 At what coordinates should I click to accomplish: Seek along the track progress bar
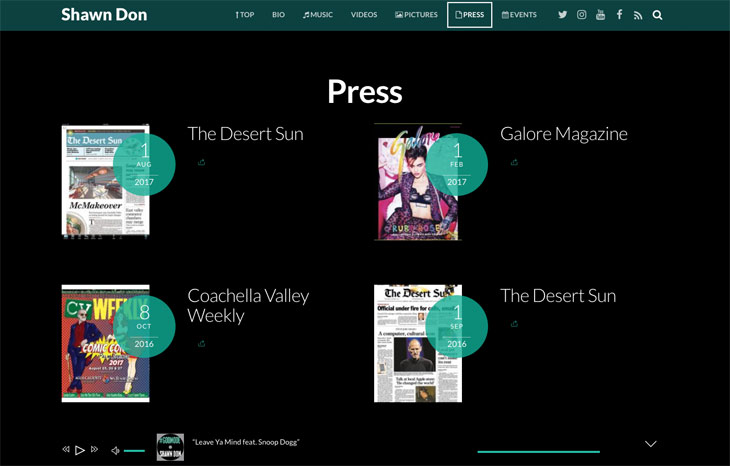click(x=539, y=452)
